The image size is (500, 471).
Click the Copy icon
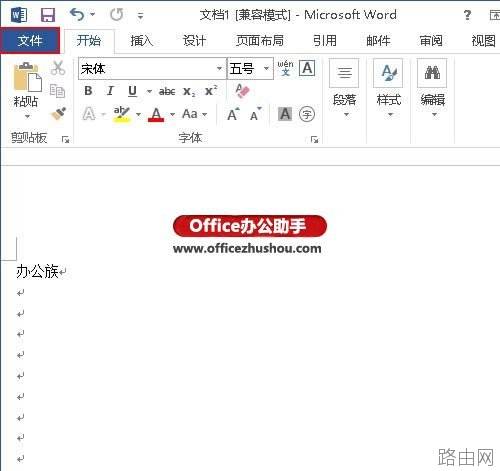tap(57, 91)
